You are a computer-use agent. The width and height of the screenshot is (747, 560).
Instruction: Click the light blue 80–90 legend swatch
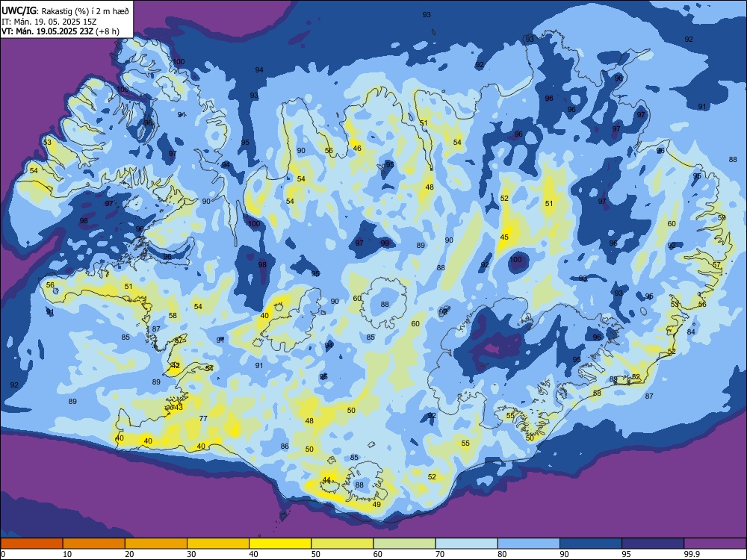[x=529, y=544]
